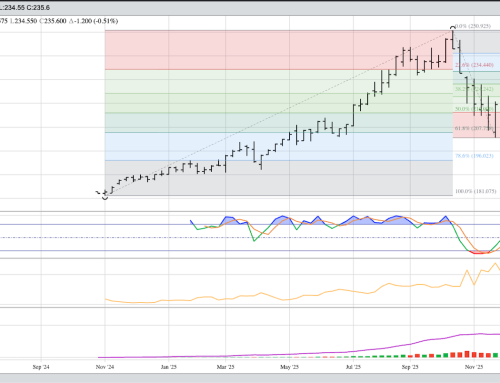Click the May '25 date axis label
This screenshot has height=383, width=500.
(289, 367)
